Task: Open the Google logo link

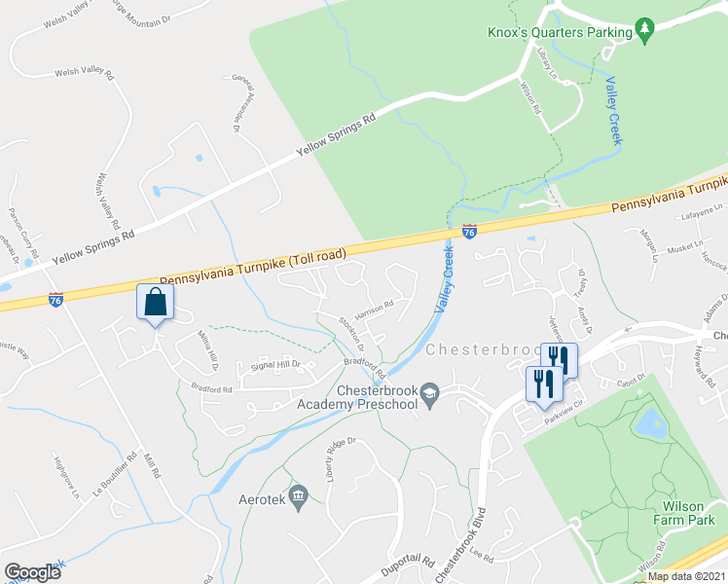Action: (x=32, y=572)
